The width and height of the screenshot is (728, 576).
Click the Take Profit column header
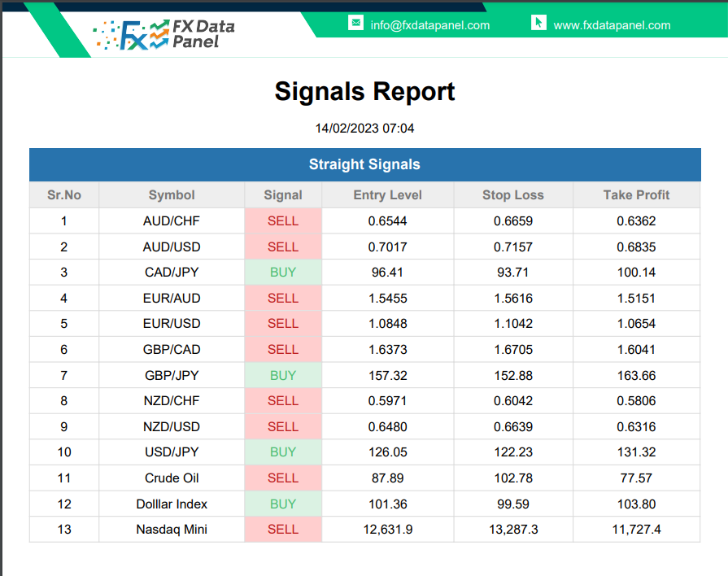(x=637, y=195)
